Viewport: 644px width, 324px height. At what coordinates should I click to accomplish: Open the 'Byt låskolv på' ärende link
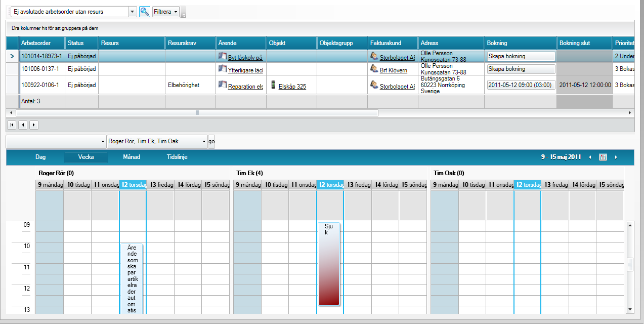coord(245,58)
